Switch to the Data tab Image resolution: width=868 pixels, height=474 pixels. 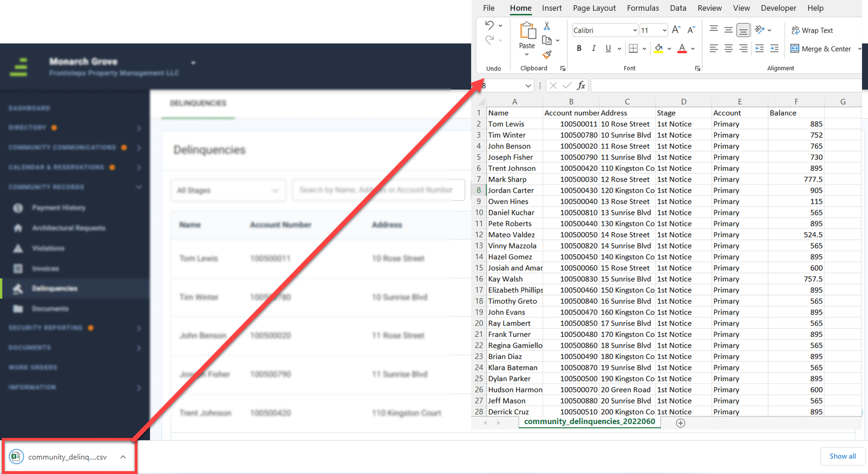pos(678,8)
